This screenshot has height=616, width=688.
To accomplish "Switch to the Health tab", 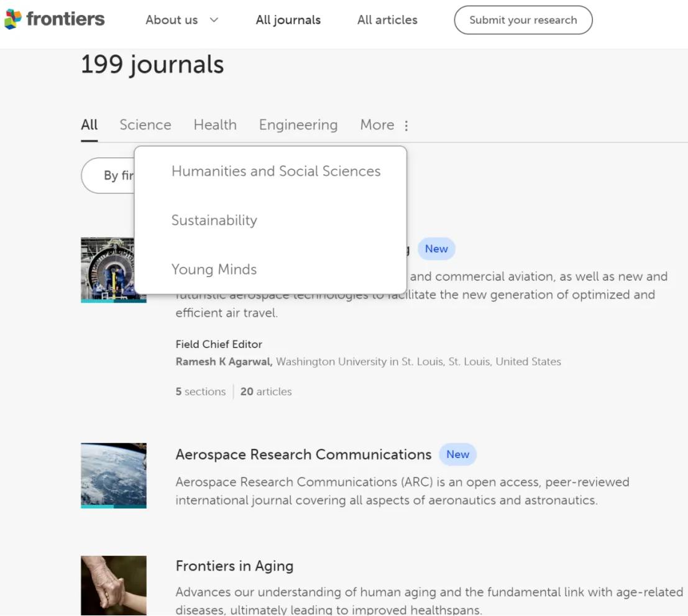I will pos(215,125).
